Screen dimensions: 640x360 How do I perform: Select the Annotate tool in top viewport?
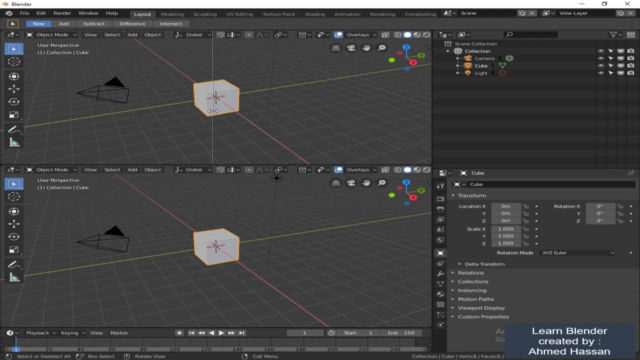pyautogui.click(x=13, y=130)
